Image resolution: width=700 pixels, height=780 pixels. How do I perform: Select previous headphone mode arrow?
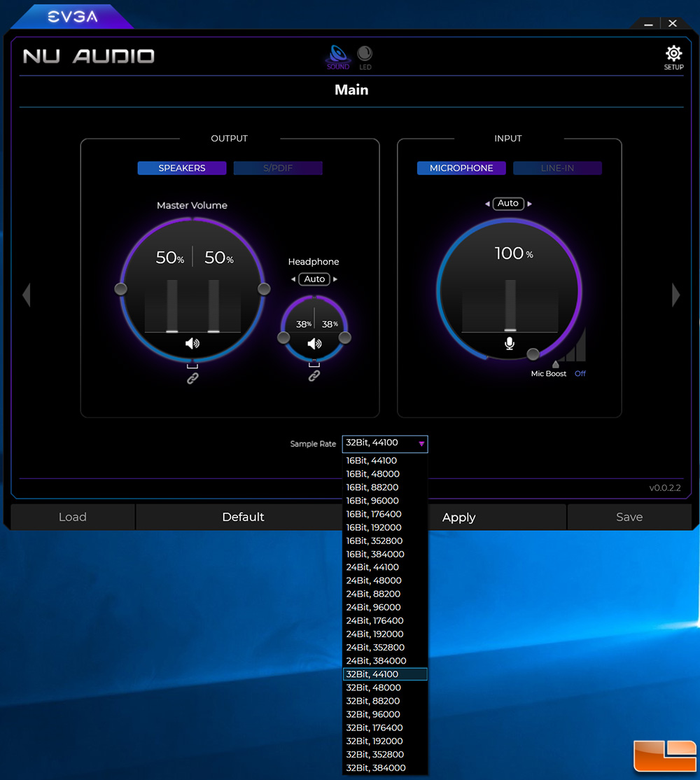[293, 279]
